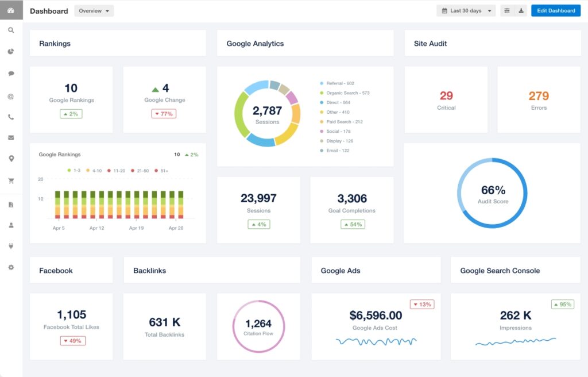Click the 262 K Impressions value
The image size is (588, 377).
pyautogui.click(x=516, y=315)
